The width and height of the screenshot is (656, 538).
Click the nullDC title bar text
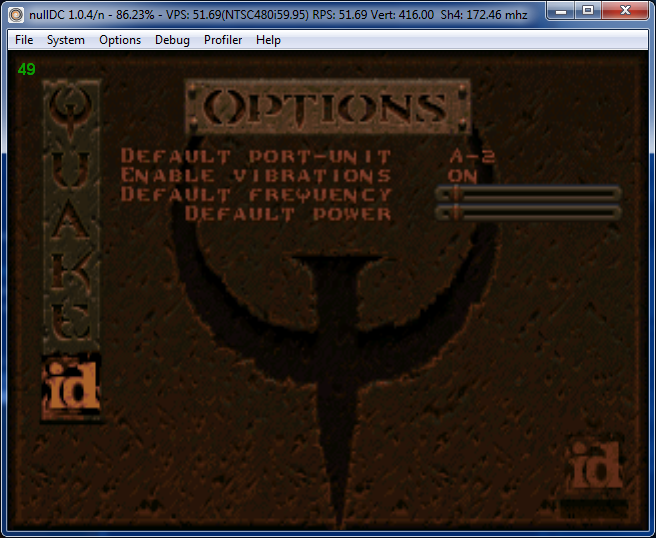click(x=278, y=15)
